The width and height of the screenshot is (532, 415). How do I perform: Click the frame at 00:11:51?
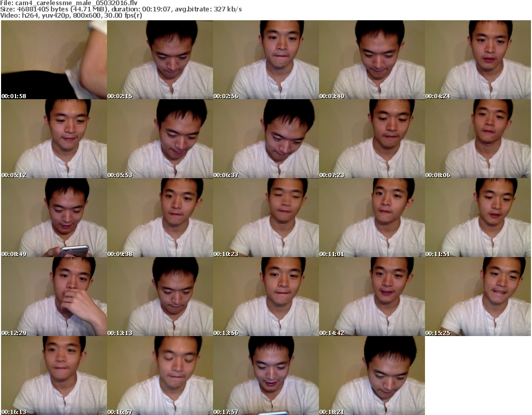pos(478,218)
